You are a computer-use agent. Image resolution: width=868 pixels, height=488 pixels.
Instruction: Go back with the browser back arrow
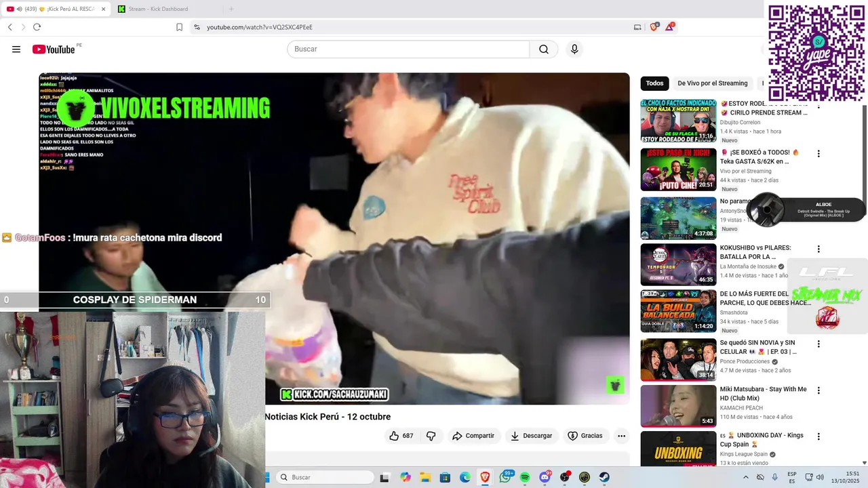10,27
